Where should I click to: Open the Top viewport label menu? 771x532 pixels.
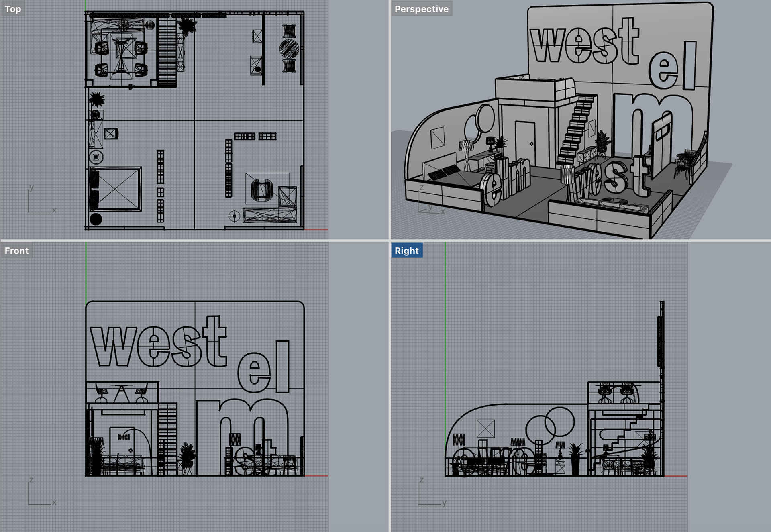point(13,9)
